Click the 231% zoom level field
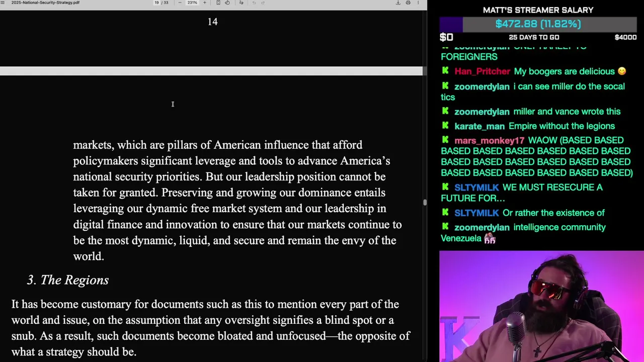The width and height of the screenshot is (644, 362). tap(192, 3)
